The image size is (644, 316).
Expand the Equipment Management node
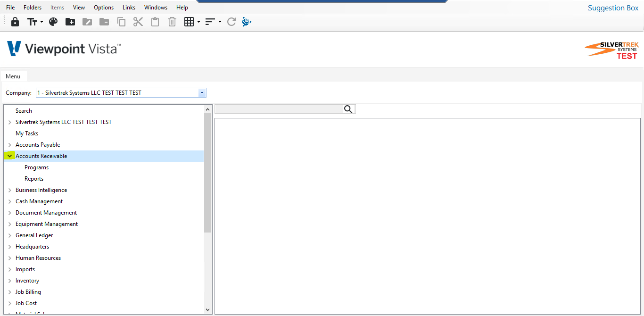tap(9, 224)
